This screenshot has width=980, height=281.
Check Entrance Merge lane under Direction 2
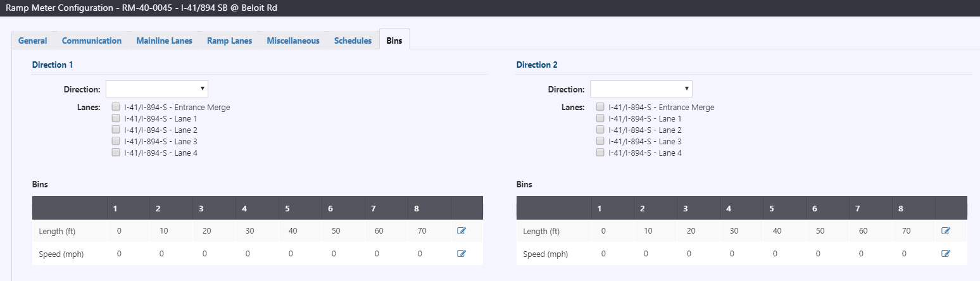(600, 107)
